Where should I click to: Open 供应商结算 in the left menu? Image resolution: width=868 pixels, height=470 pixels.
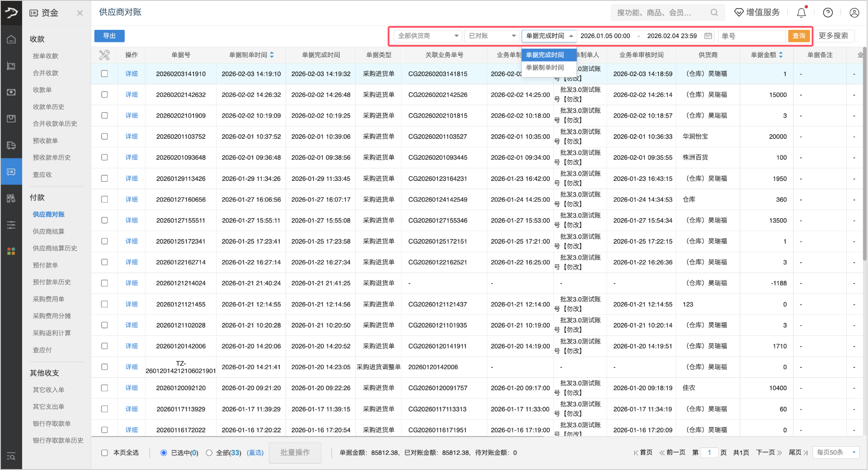[48, 231]
